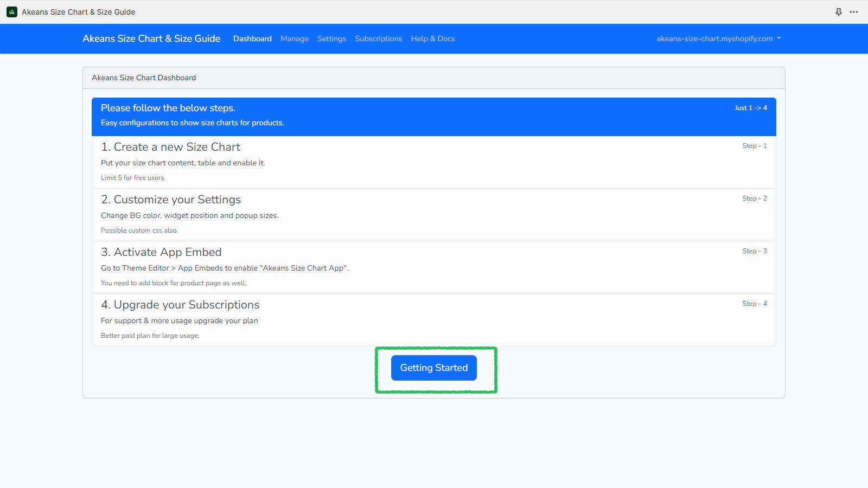Screen dimensions: 868x488
Task: Open the akeans-size-chart.myshopify.com store dropdown
Action: (714, 38)
